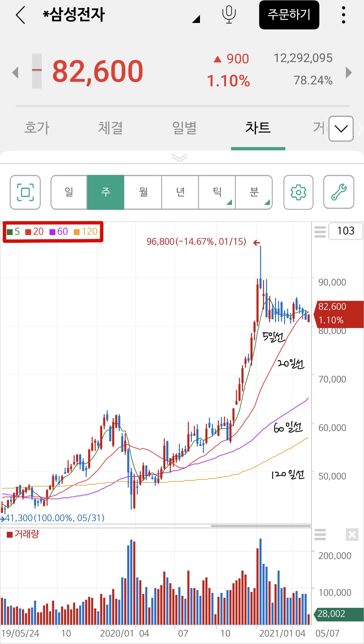Go back with the left chevron arrow

coord(20,15)
